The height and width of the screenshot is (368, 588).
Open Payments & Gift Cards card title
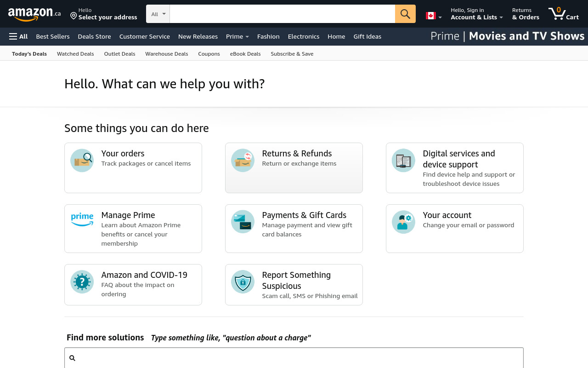click(304, 215)
